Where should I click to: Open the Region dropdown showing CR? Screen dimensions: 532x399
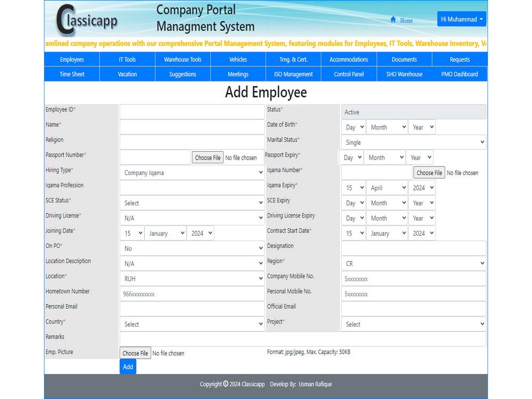(x=413, y=263)
